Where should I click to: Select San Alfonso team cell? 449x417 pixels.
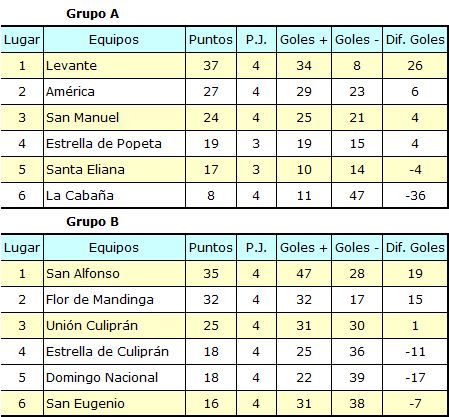coord(114,274)
